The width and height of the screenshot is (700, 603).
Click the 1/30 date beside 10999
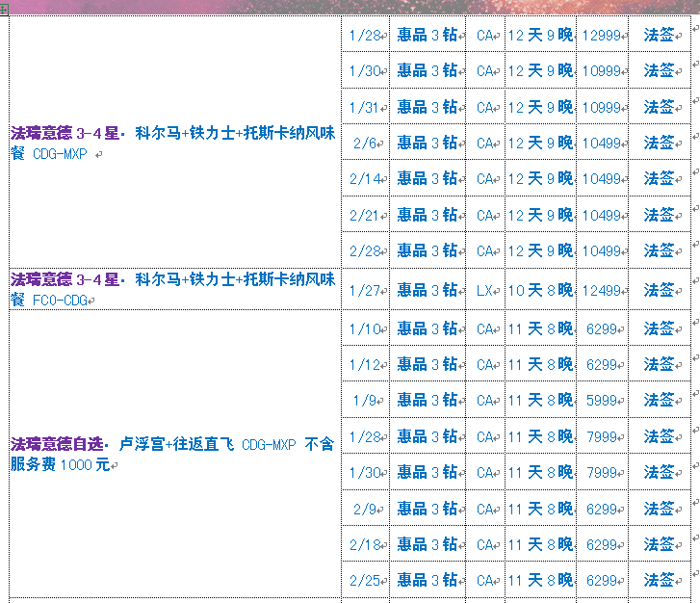coord(366,70)
